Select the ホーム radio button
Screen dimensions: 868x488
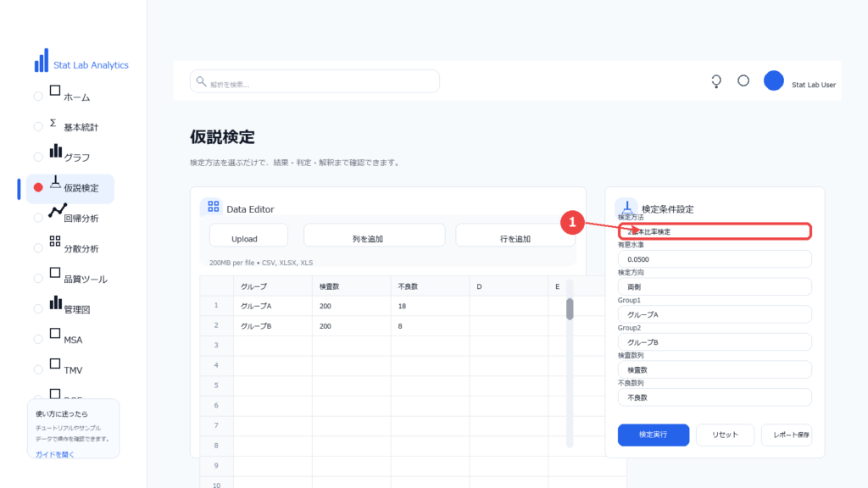pos(38,97)
